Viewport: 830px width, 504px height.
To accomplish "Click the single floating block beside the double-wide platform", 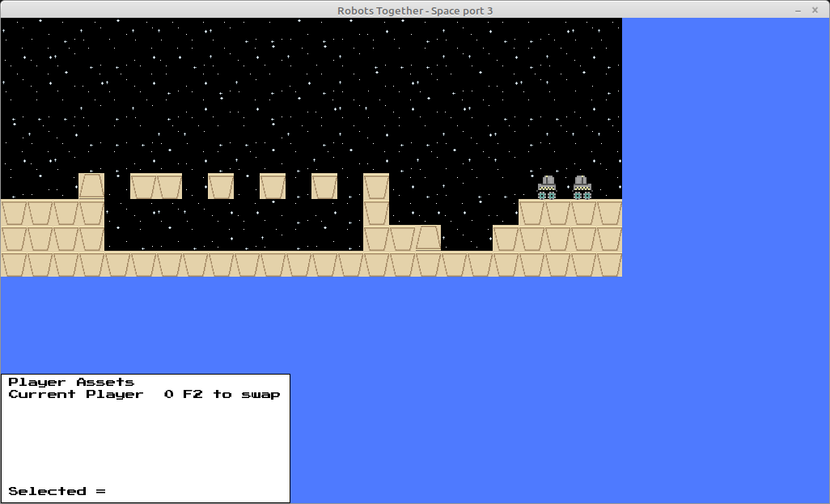I will pyautogui.click(x=221, y=186).
